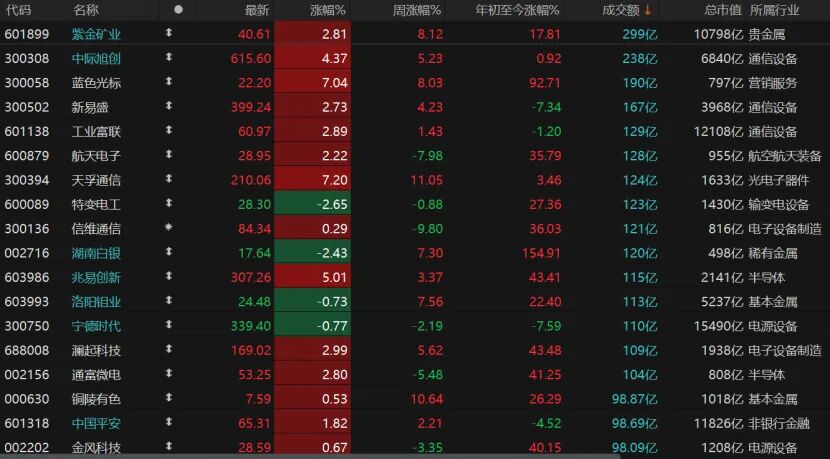Sort by the 年初至今涨幅% column header
The width and height of the screenshot is (830, 459).
tap(517, 10)
